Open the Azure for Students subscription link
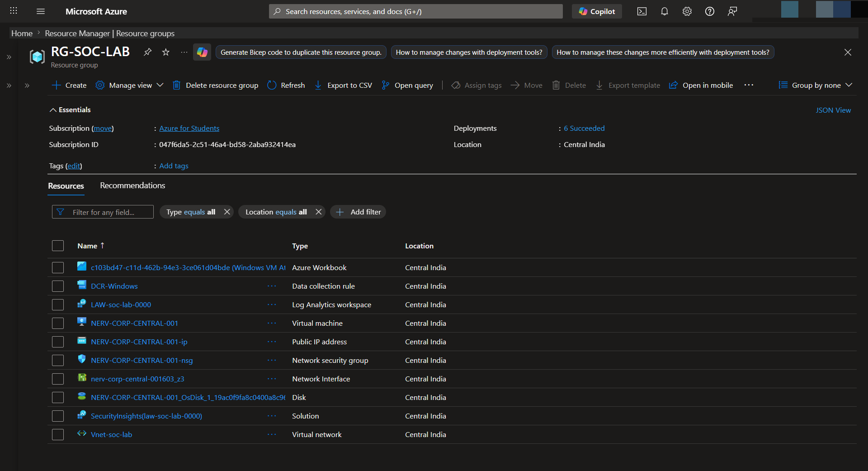Screen dimensions: 868x471 tap(189, 128)
